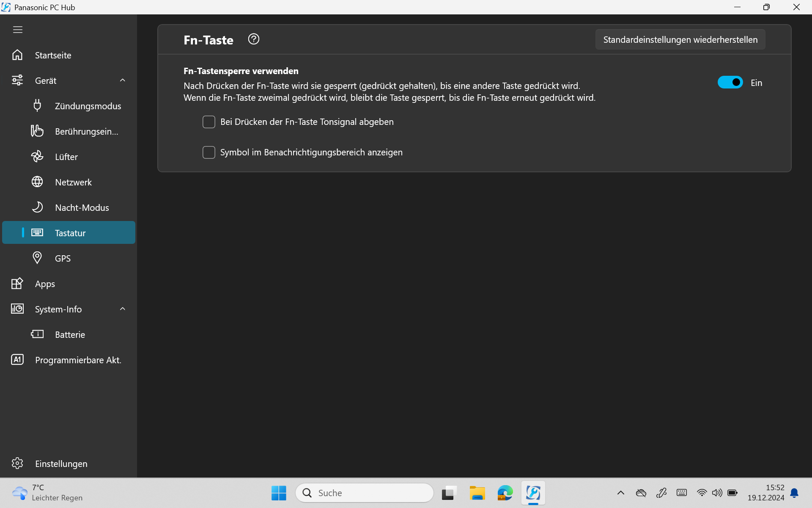Open the Einstellungen gear icon
The image size is (812, 508).
pos(17,463)
